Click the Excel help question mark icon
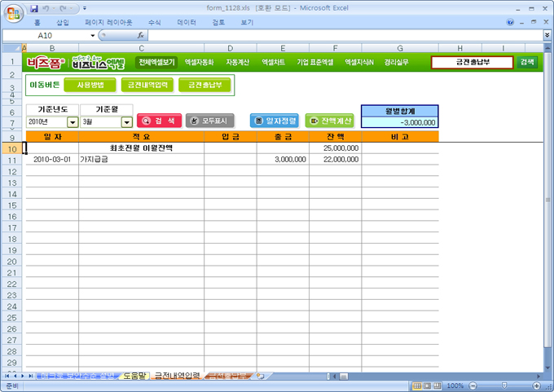Viewport: 554px width, 392px height. pyautogui.click(x=510, y=22)
